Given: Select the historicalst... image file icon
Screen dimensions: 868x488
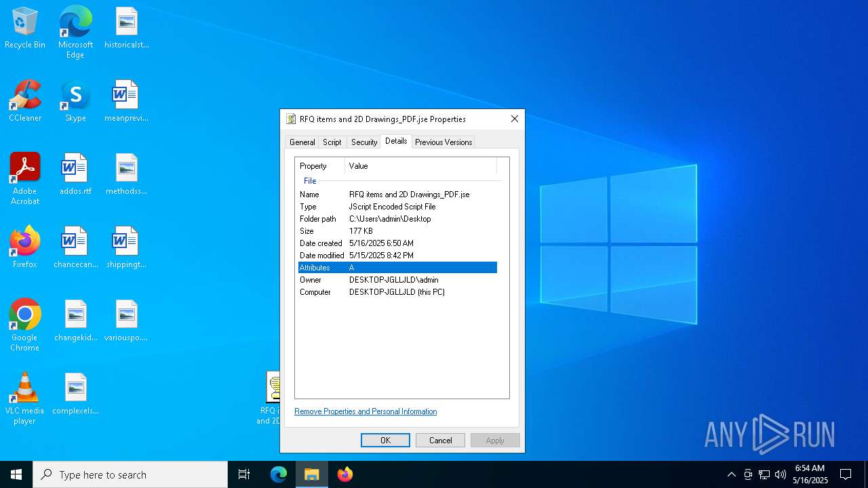Looking at the screenshot, I should (x=126, y=28).
